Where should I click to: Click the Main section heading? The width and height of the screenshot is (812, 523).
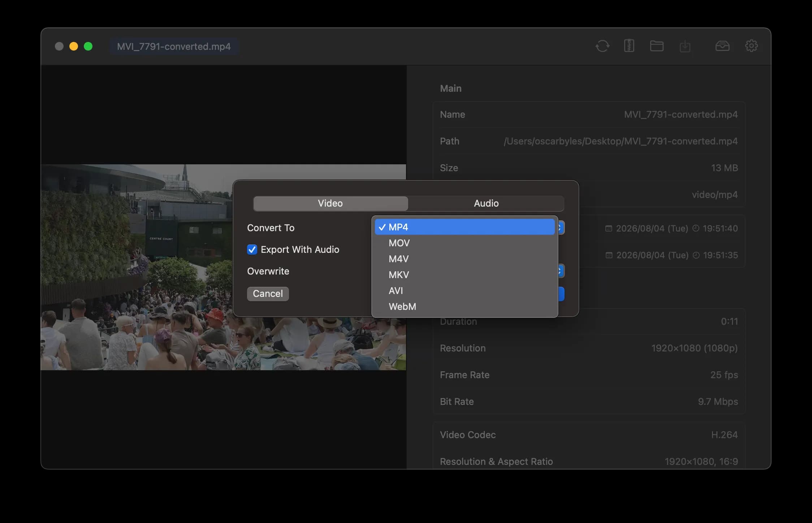click(450, 88)
